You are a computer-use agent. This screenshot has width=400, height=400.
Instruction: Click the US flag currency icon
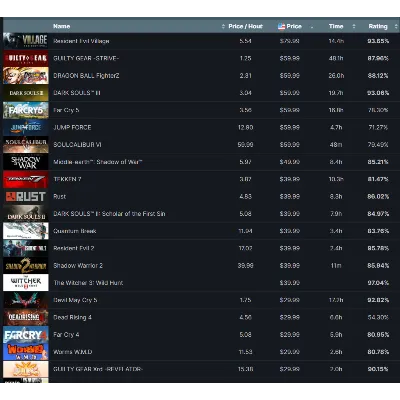pos(281,26)
